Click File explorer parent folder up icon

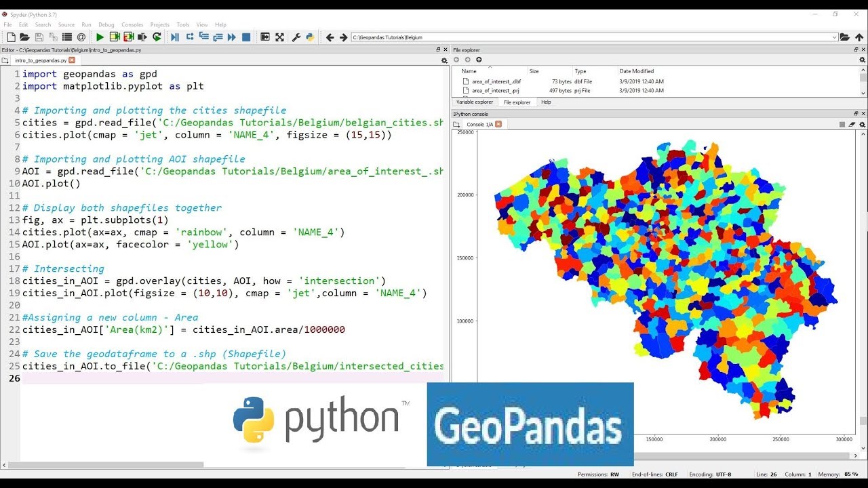coord(479,60)
